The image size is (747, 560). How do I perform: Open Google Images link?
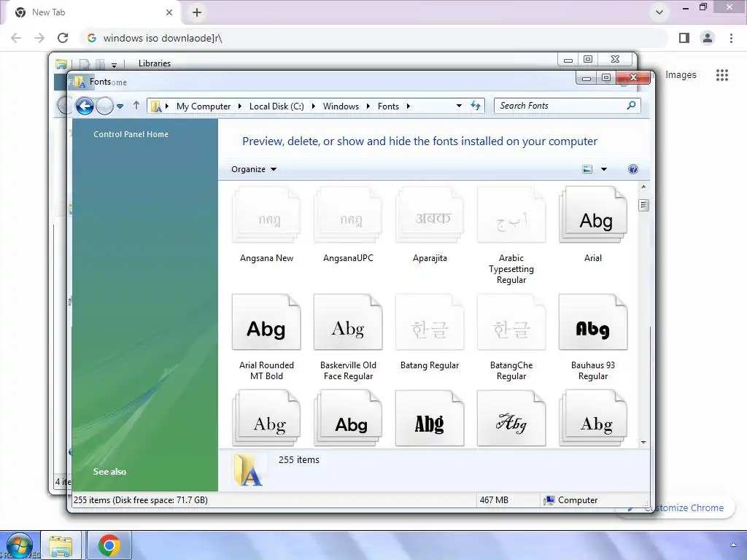(x=681, y=75)
